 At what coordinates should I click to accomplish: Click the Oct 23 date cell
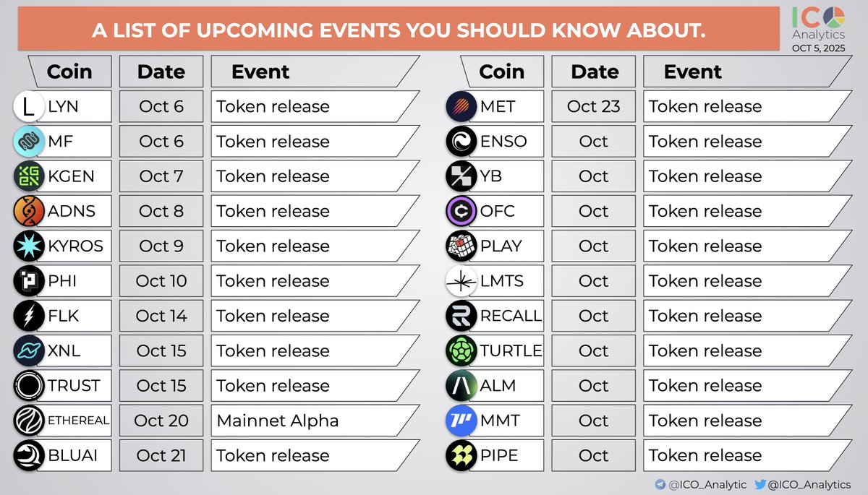[x=593, y=107]
